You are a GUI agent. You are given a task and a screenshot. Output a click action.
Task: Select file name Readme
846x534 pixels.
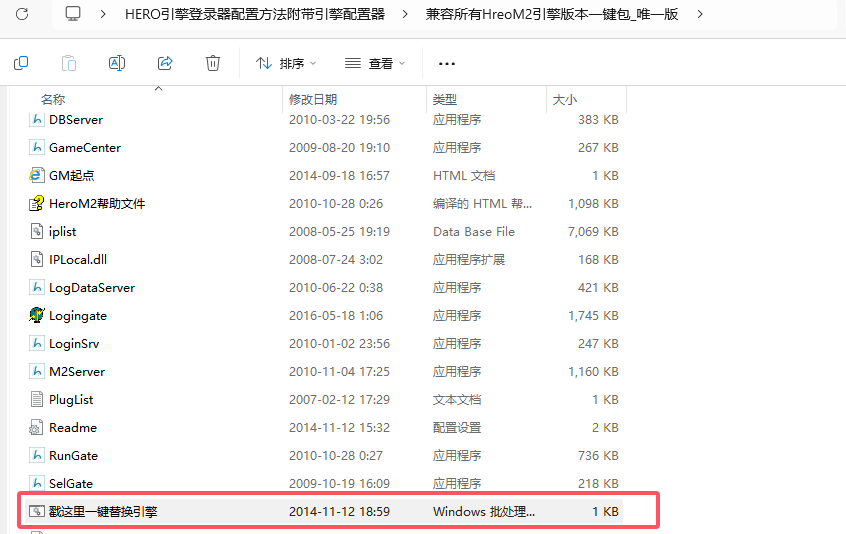click(x=73, y=428)
